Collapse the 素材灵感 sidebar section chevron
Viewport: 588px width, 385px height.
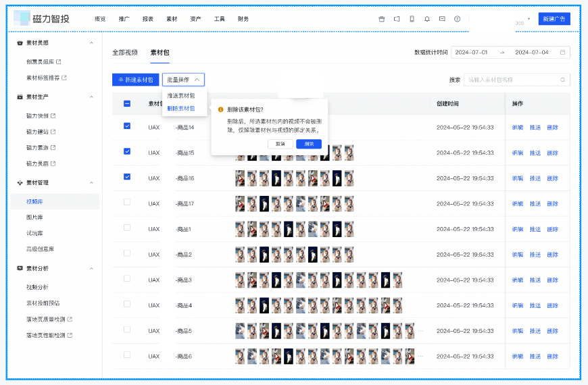(x=91, y=43)
